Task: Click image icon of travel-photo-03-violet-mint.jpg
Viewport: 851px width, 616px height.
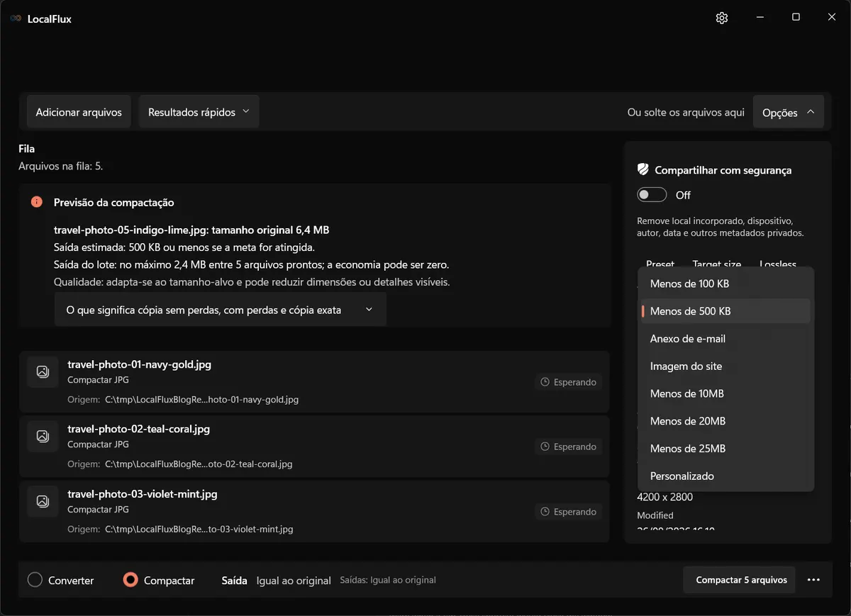Action: (x=43, y=501)
